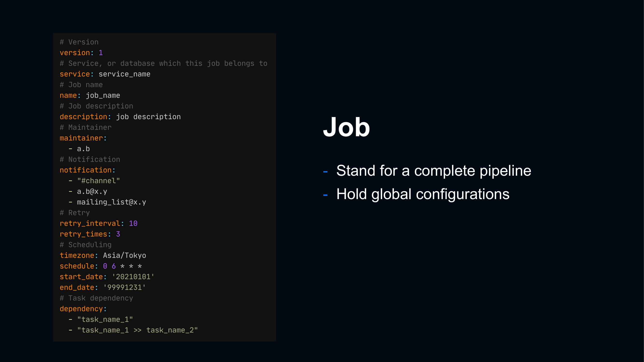This screenshot has width=644, height=362.
Task: Click the end_date value '99991231'
Action: (x=124, y=287)
